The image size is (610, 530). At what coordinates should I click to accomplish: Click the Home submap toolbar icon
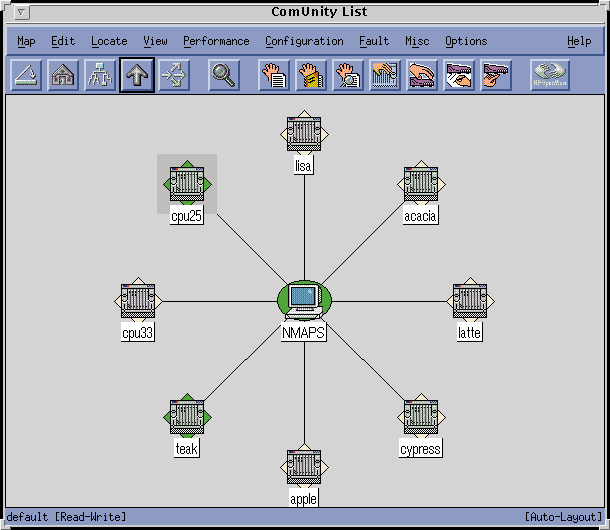[64, 76]
